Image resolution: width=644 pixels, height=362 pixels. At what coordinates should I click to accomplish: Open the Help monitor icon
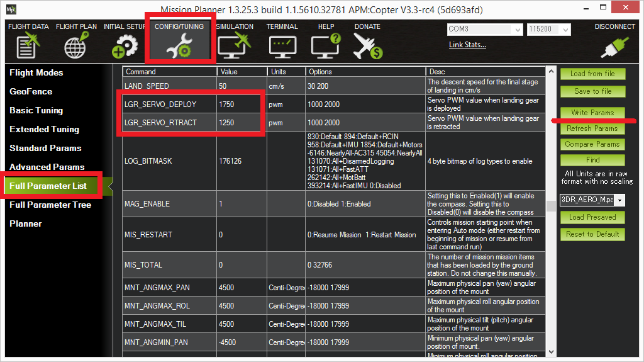coord(326,47)
